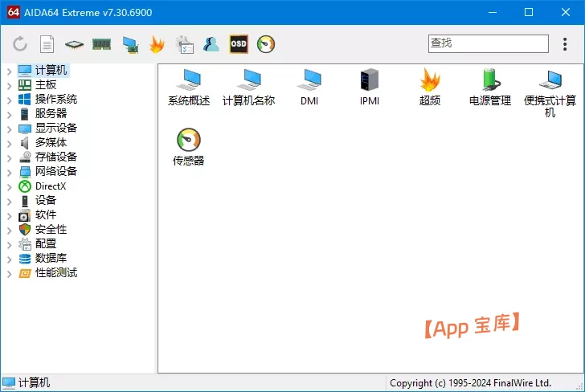Maximize the AIDA64 window
Image resolution: width=585 pixels, height=392 pixels.
pos(529,12)
